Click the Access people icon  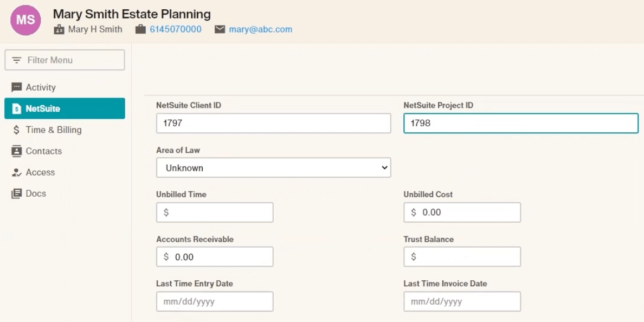(17, 172)
